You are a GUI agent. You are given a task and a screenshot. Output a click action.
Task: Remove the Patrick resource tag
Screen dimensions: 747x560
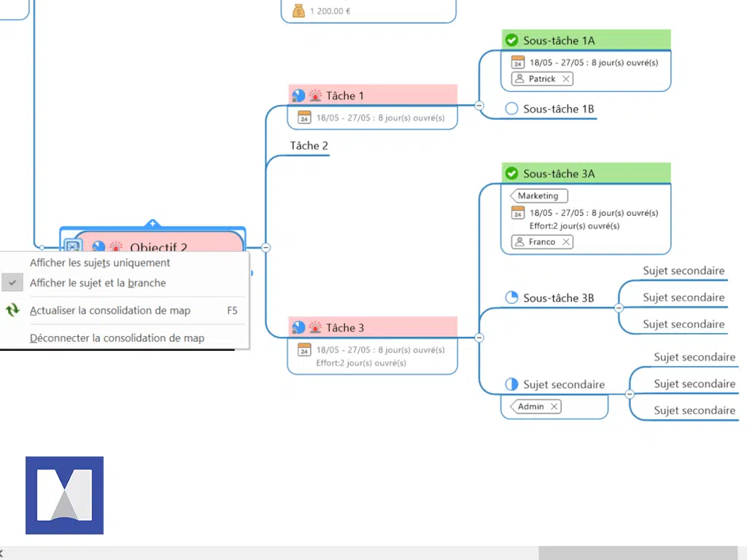566,79
